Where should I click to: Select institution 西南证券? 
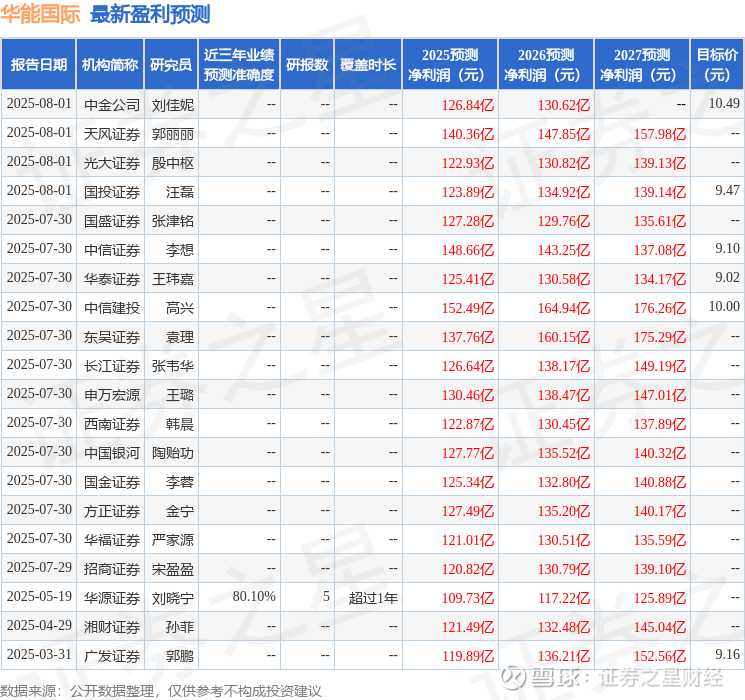[112, 424]
